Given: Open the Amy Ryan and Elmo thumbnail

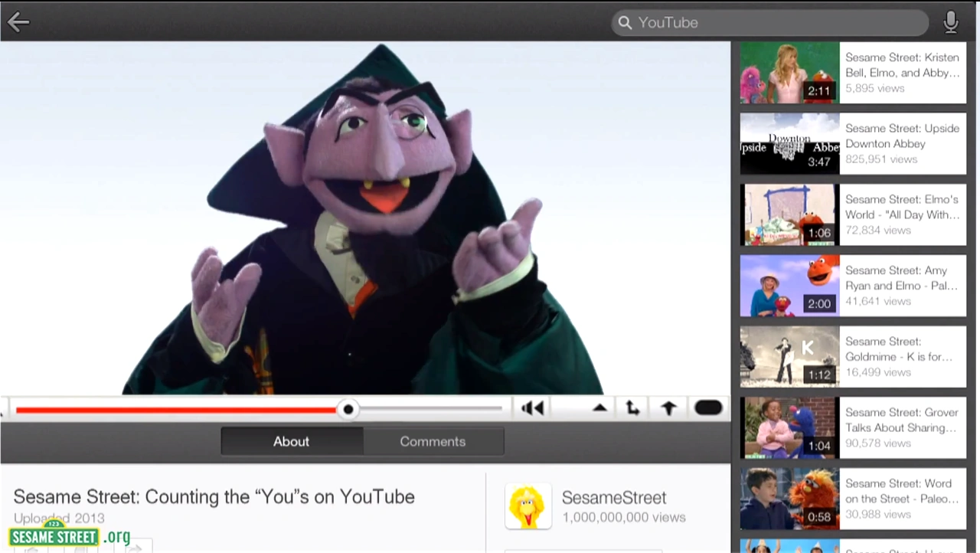Looking at the screenshot, I should click(x=789, y=286).
